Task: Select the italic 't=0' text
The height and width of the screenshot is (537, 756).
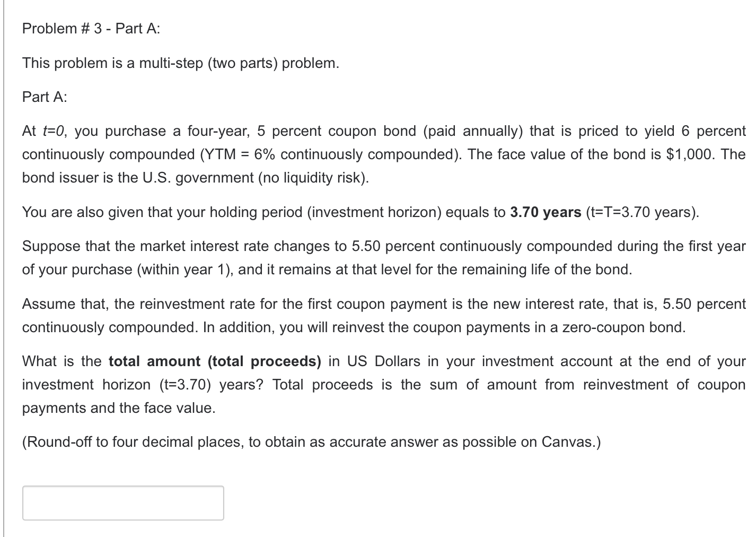Action: coord(50,131)
